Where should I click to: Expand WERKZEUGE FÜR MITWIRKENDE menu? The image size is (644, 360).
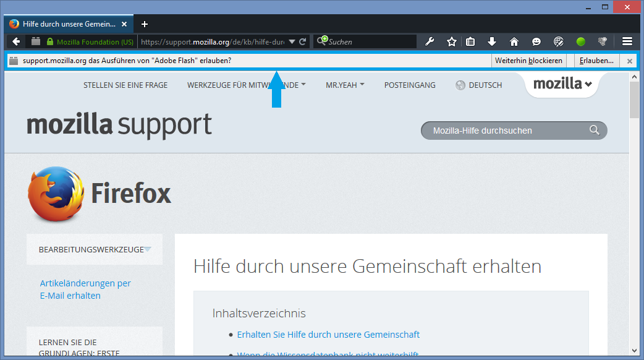[x=247, y=85]
